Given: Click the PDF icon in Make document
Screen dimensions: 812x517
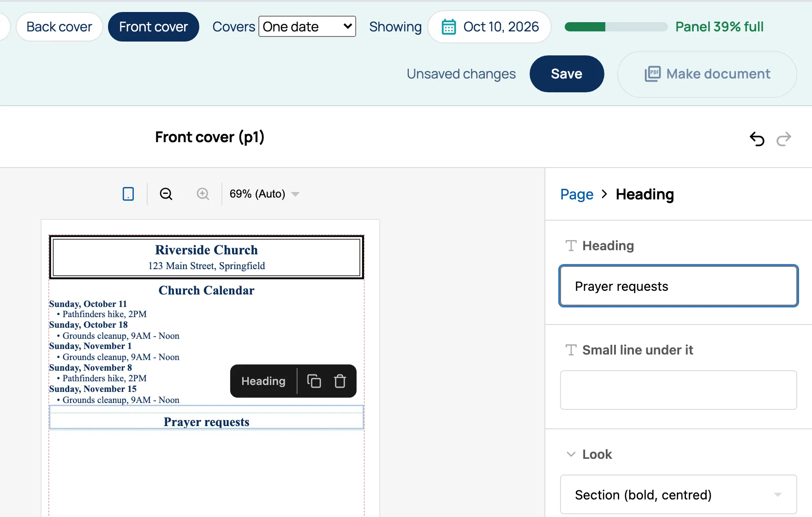Looking at the screenshot, I should pyautogui.click(x=652, y=74).
